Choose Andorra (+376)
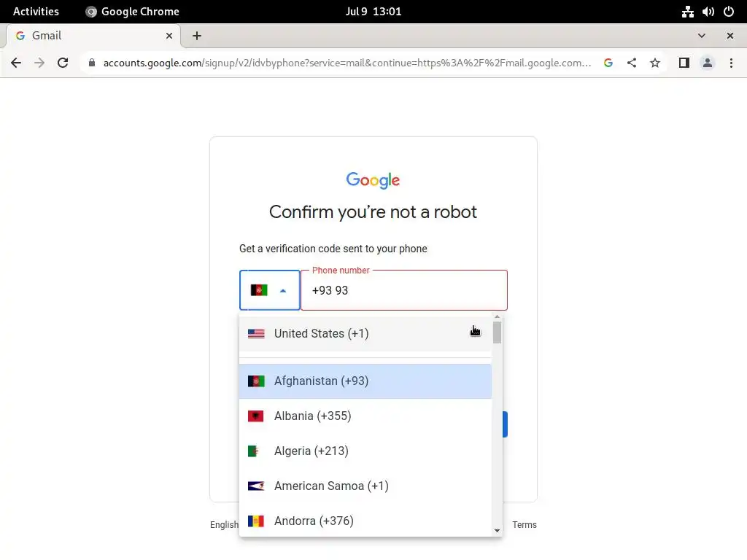The image size is (747, 560). tap(365, 521)
